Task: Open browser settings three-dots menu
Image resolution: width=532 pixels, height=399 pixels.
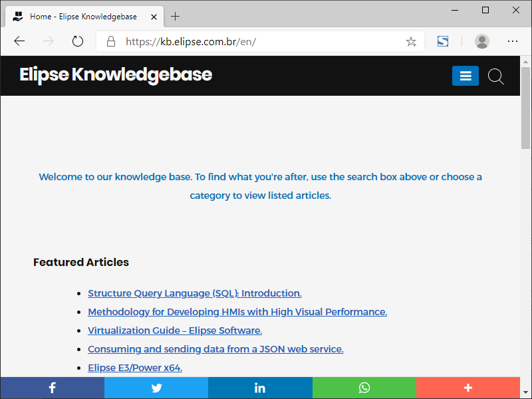Action: click(x=513, y=41)
